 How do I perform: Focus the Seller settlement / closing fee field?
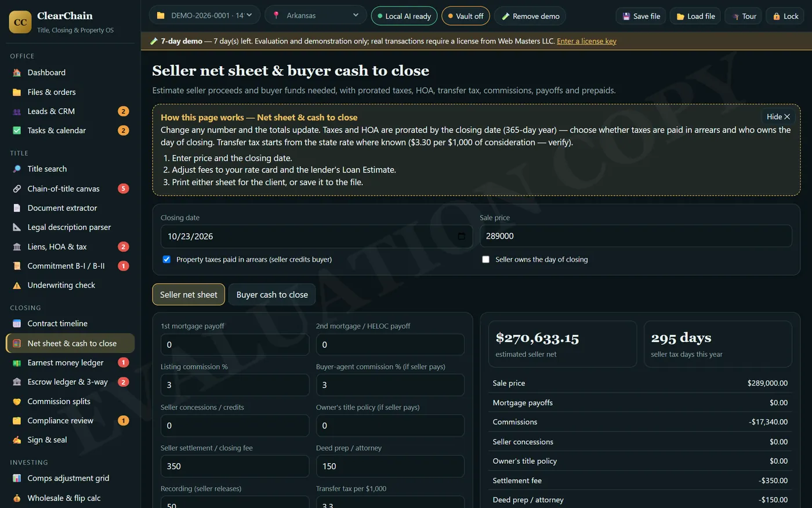[x=235, y=466]
